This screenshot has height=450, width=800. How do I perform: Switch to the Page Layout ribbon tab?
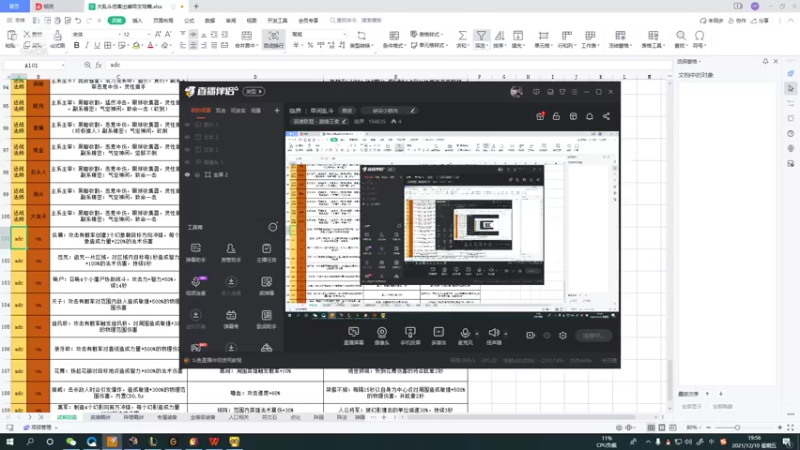163,20
